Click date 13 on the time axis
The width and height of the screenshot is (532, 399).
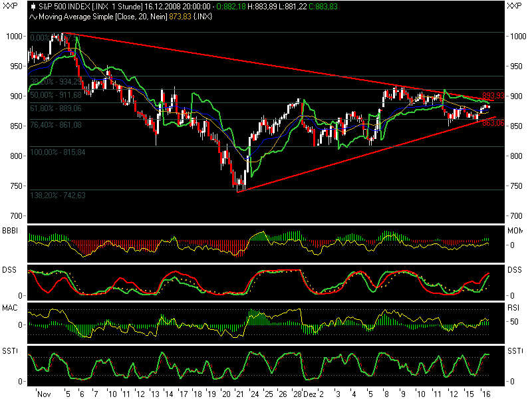pos(155,394)
